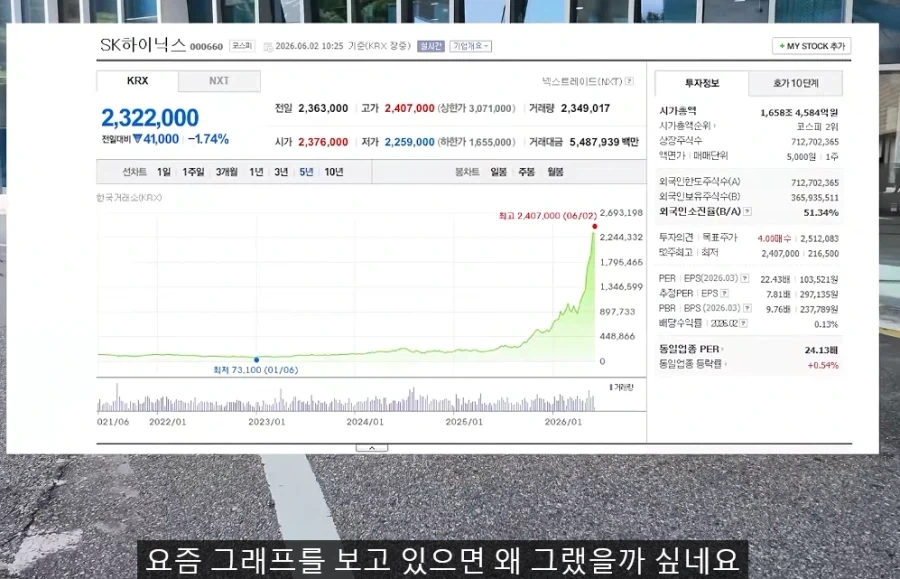This screenshot has width=900, height=579.
Task: Click the 거래대금 value 5,487,939 백만
Action: coord(604,142)
